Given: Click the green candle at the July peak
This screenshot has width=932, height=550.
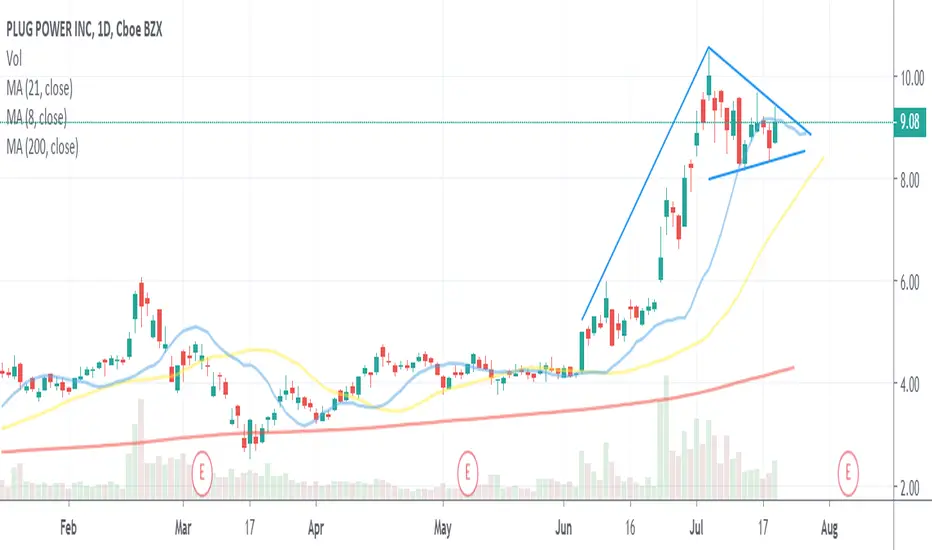Looking at the screenshot, I should point(709,86).
